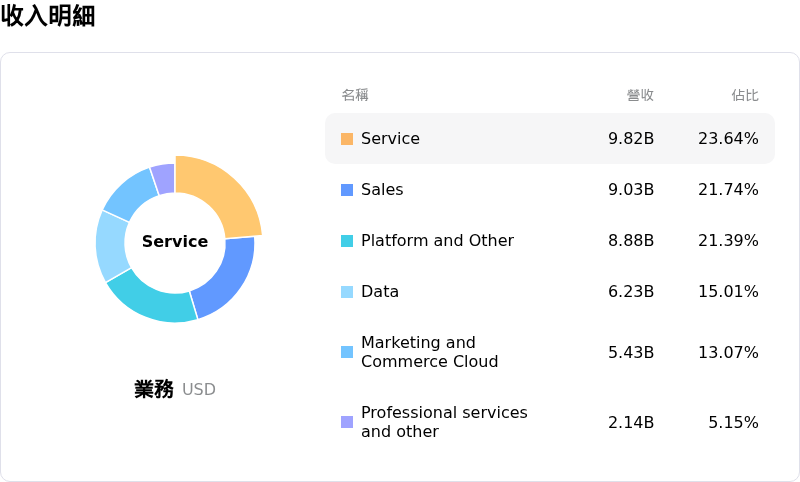Screen dimensions: 800x482
Task: Sort by the 營收 column header
Action: click(x=640, y=95)
